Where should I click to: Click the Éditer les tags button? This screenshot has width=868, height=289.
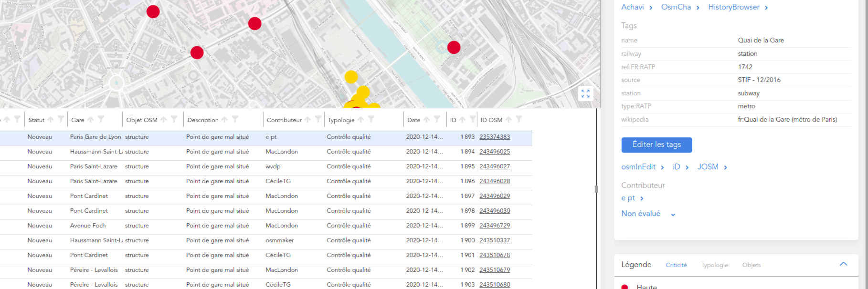tap(656, 144)
